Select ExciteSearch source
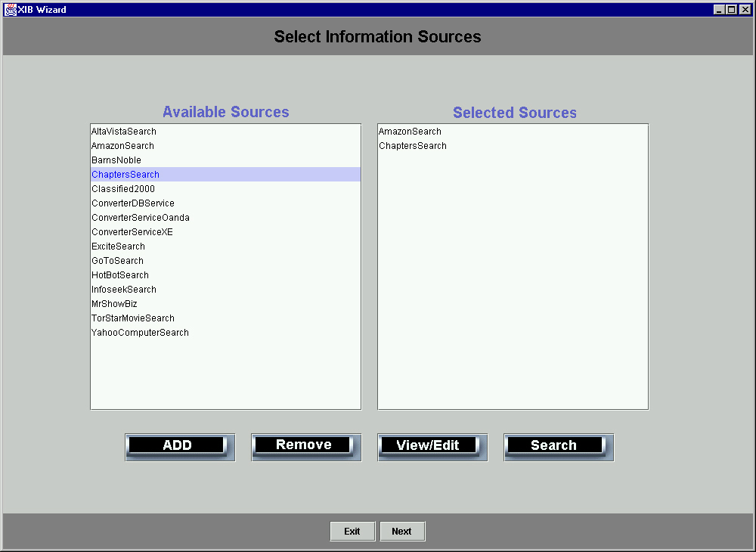This screenshot has width=756, height=552. (225, 247)
